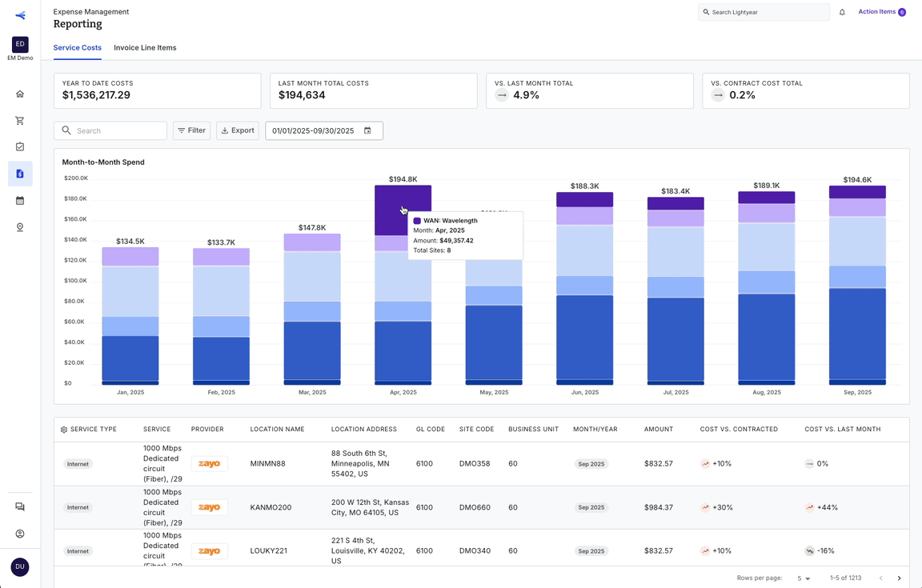Open the checklist tasks sidebar icon
This screenshot has height=588, width=922.
pos(20,147)
